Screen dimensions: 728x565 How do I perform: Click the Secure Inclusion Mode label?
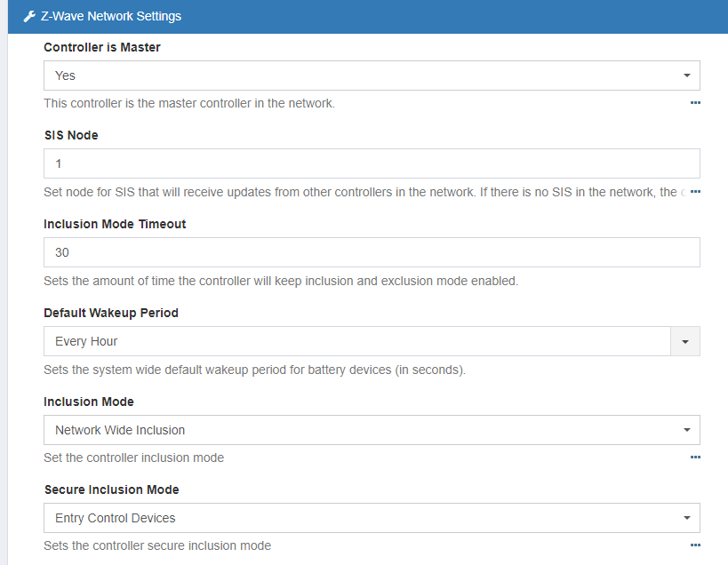tap(111, 489)
